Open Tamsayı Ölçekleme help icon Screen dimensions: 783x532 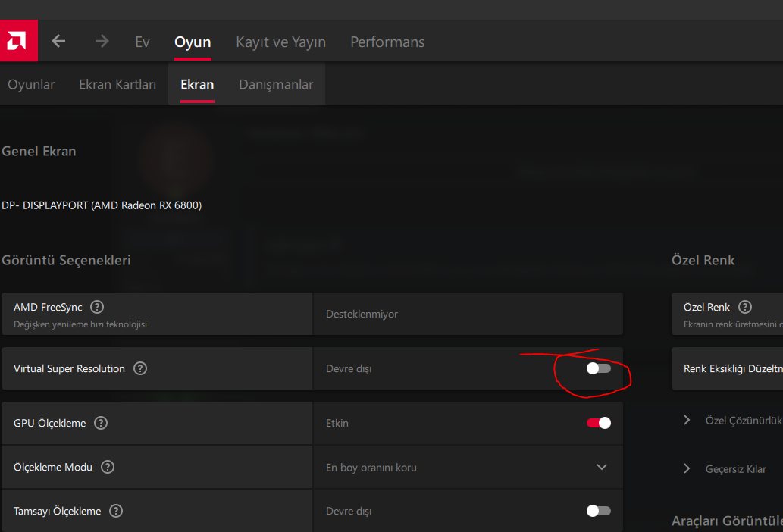pyautogui.click(x=116, y=512)
